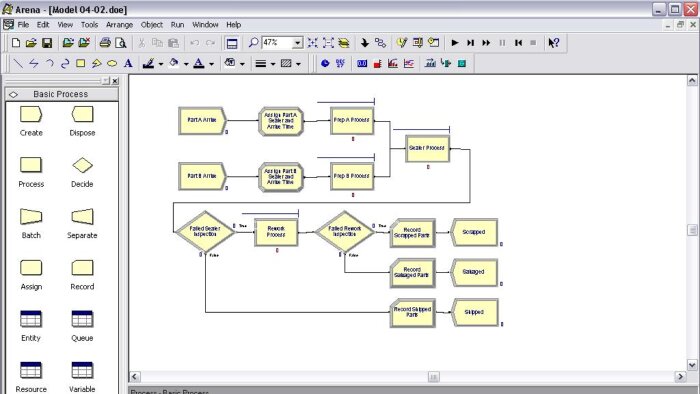Select the Dispose module in panel
Image resolution: width=700 pixels, height=394 pixels.
pyautogui.click(x=82, y=121)
